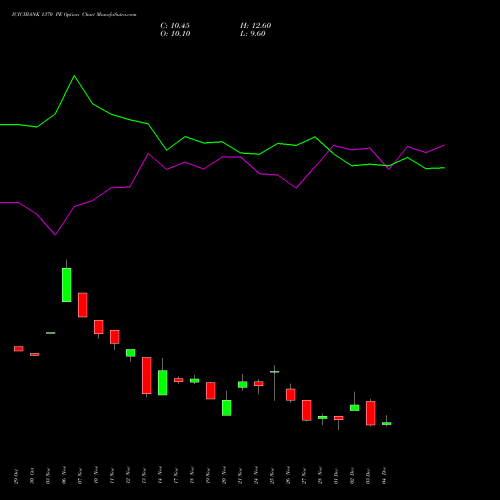The width and height of the screenshot is (500, 500).
Task: Select the open value "O: 10.10"
Action: [175, 34]
